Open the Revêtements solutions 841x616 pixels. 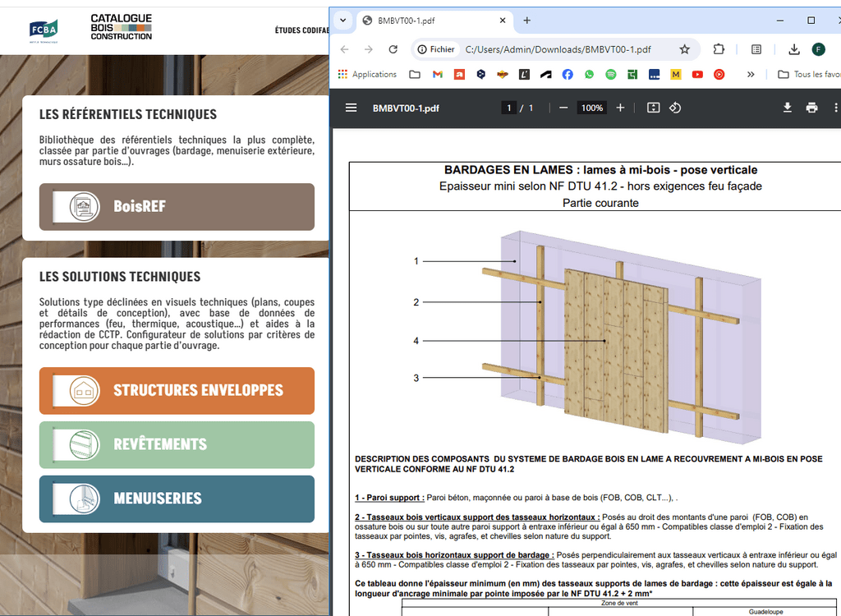pos(177,445)
